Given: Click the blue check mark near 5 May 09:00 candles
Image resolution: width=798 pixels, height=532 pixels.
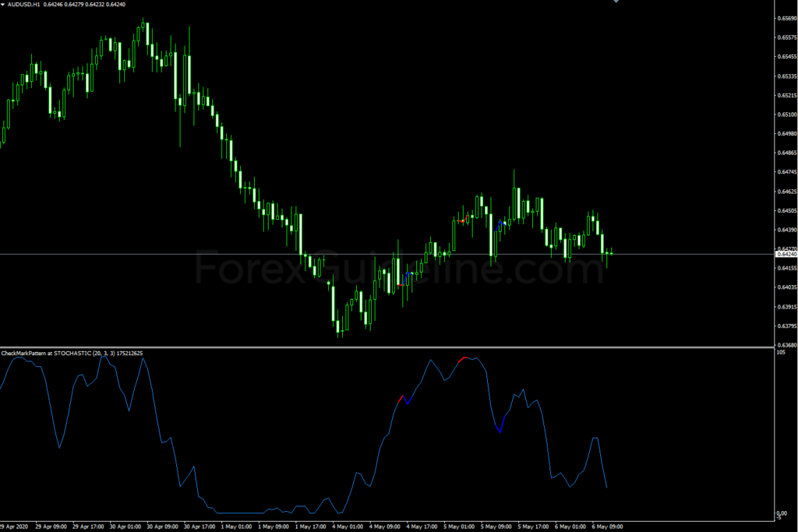Looking at the screenshot, I should pyautogui.click(x=501, y=224).
